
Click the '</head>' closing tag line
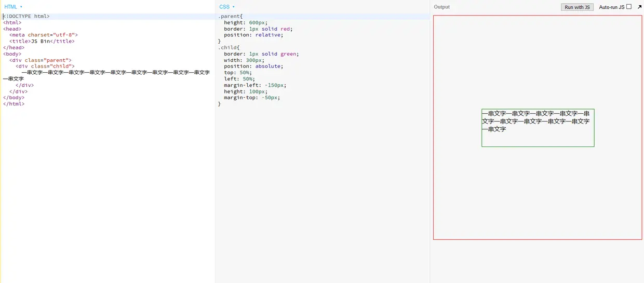tap(14, 47)
